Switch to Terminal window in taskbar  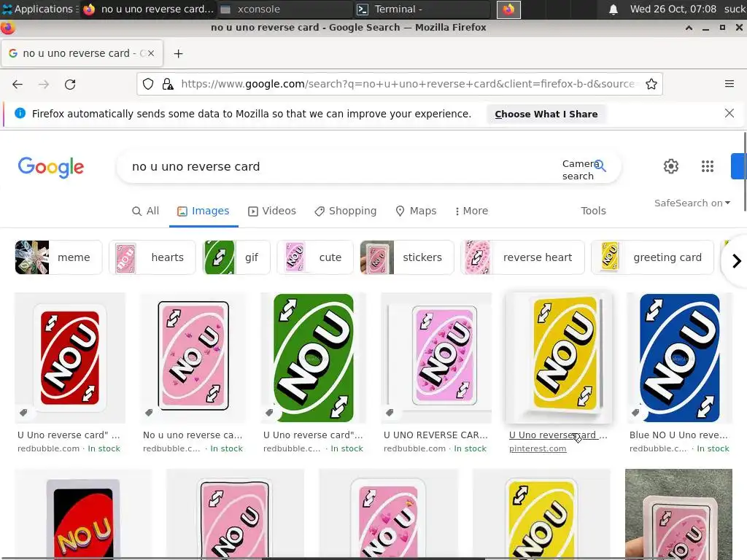click(x=422, y=9)
